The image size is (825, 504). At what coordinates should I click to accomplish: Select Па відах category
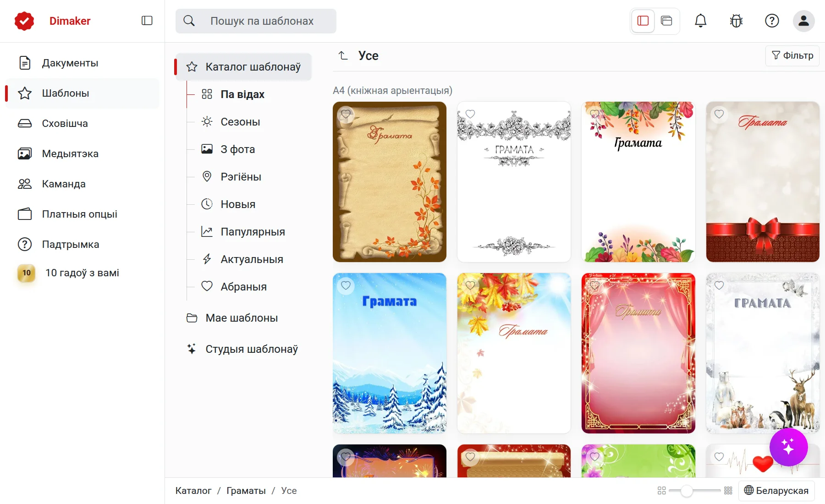tap(242, 94)
